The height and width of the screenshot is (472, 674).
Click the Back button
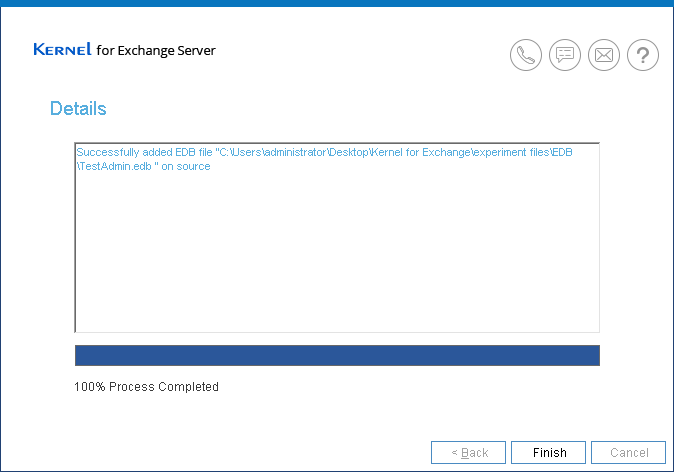(x=469, y=453)
